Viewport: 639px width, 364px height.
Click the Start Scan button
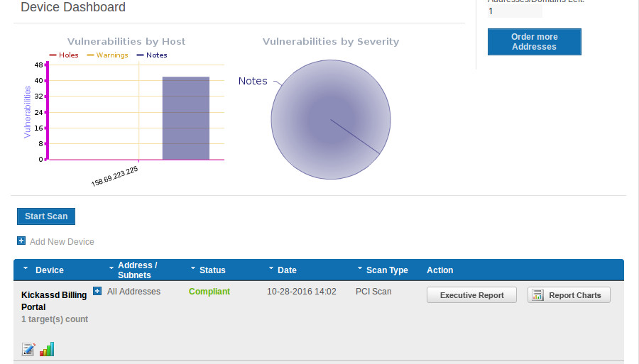tap(46, 216)
